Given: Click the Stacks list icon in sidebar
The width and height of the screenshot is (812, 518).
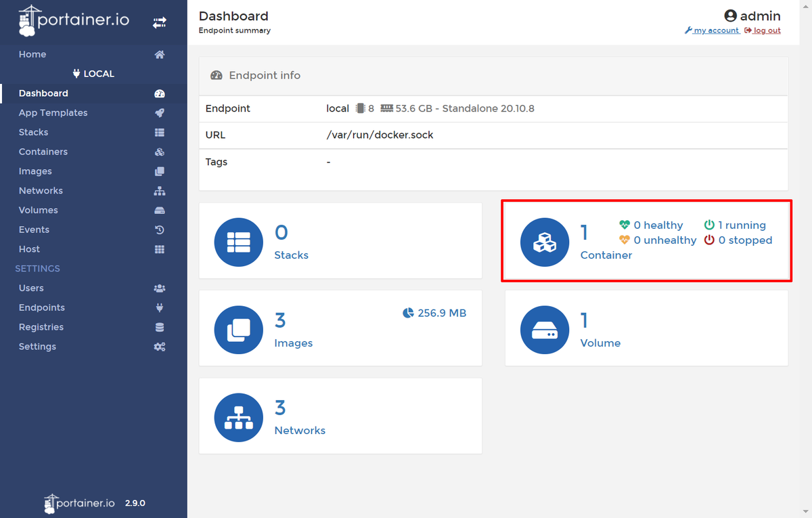Looking at the screenshot, I should 160,133.
